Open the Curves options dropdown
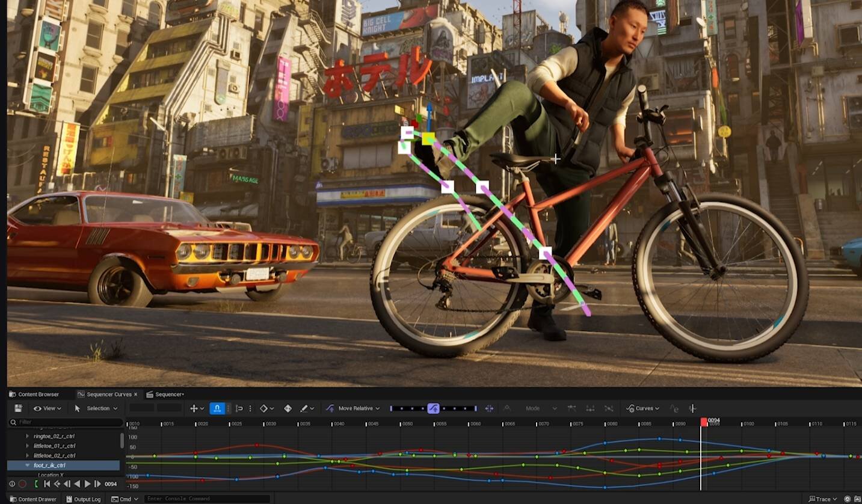This screenshot has width=862, height=504. 642,408
